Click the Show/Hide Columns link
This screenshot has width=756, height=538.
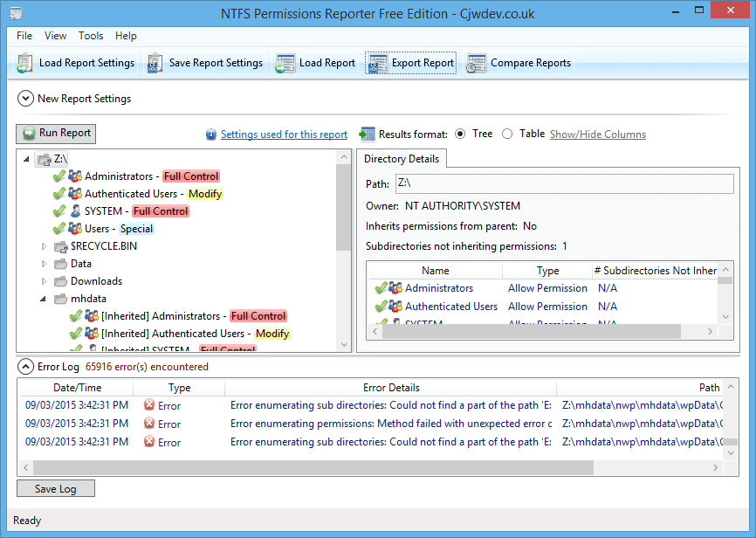coord(598,134)
